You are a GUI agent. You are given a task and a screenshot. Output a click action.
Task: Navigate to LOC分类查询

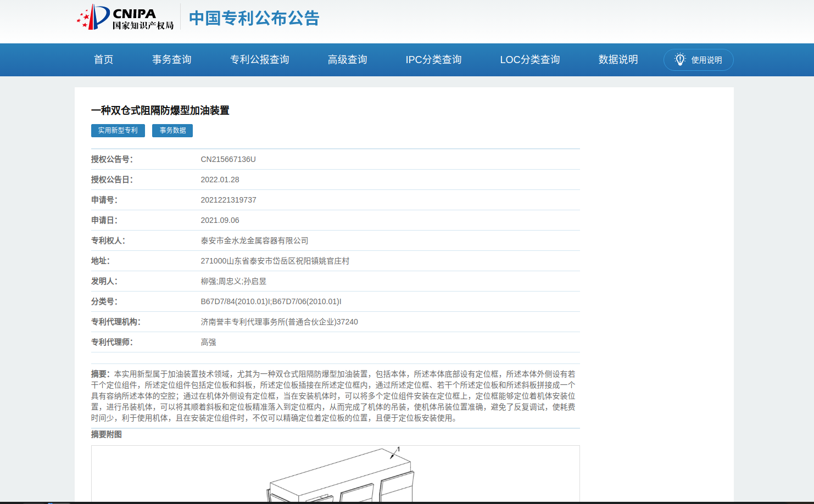pyautogui.click(x=529, y=59)
